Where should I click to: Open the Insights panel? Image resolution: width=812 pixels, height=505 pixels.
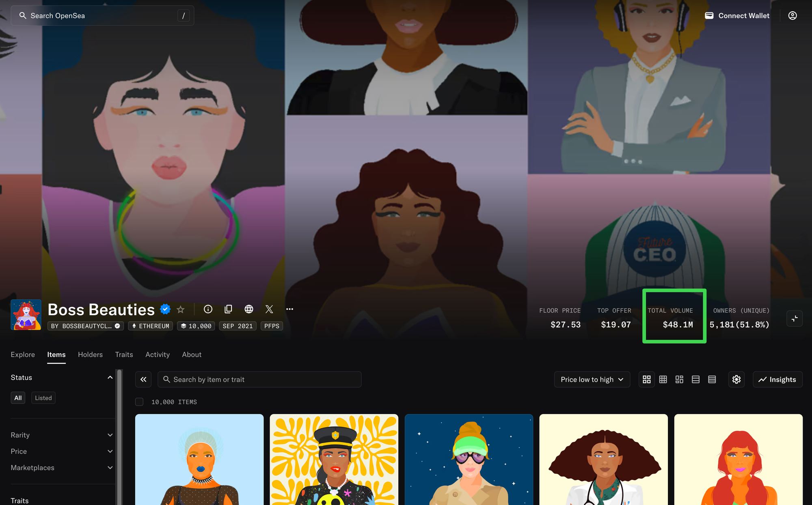(777, 379)
